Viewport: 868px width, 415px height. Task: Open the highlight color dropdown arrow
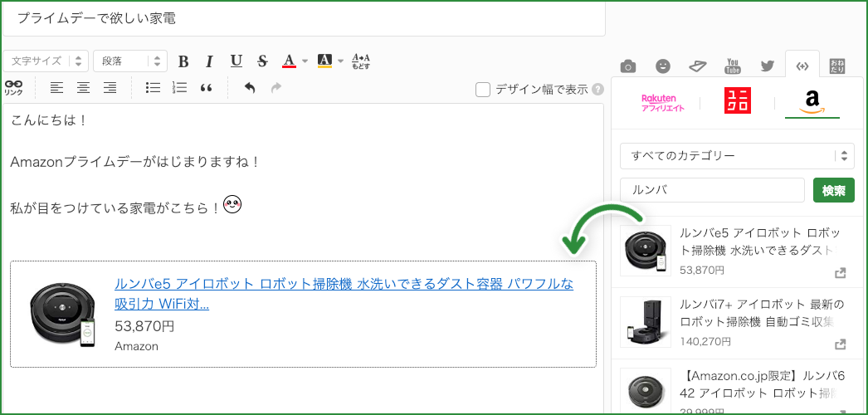[x=340, y=61]
